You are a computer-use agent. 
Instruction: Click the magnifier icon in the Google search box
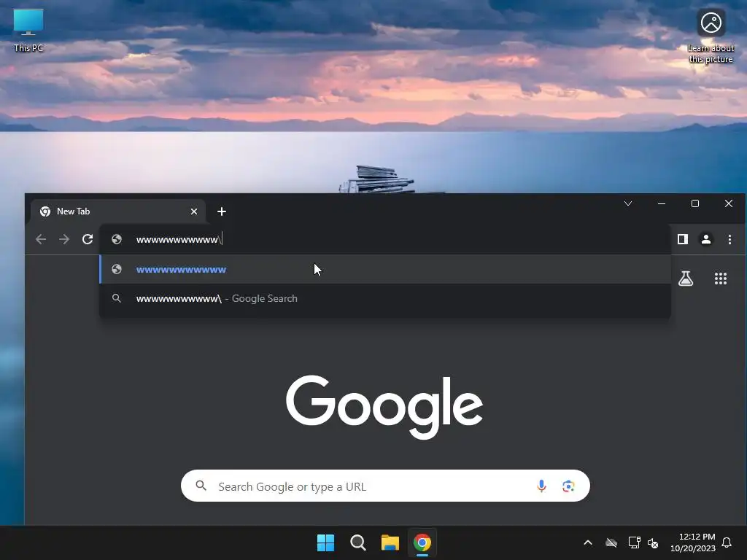tap(201, 486)
